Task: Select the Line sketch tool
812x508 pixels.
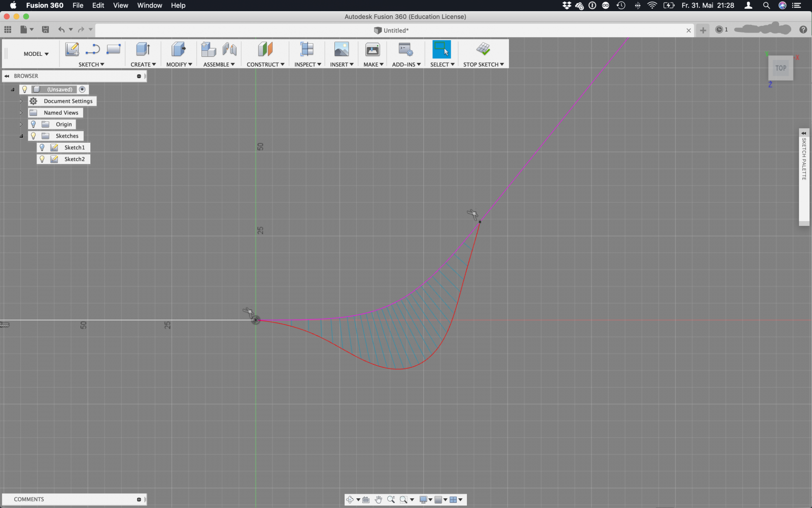Action: (92, 49)
